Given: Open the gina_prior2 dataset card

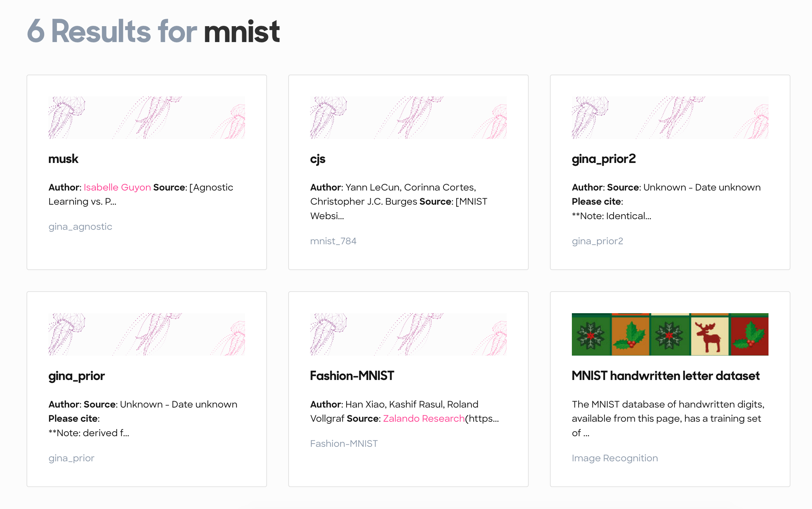Looking at the screenshot, I should tap(603, 159).
